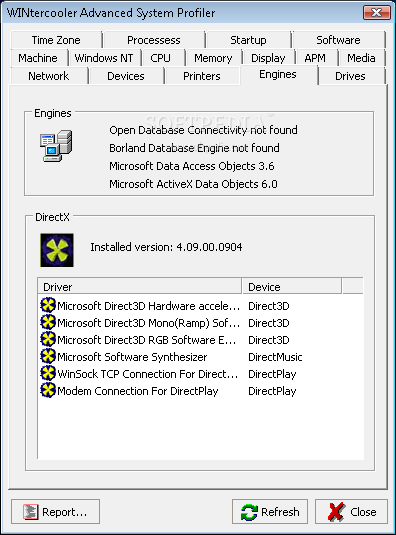The image size is (396, 535).
Task: Click the Engines computer network icon
Action: pos(56,146)
